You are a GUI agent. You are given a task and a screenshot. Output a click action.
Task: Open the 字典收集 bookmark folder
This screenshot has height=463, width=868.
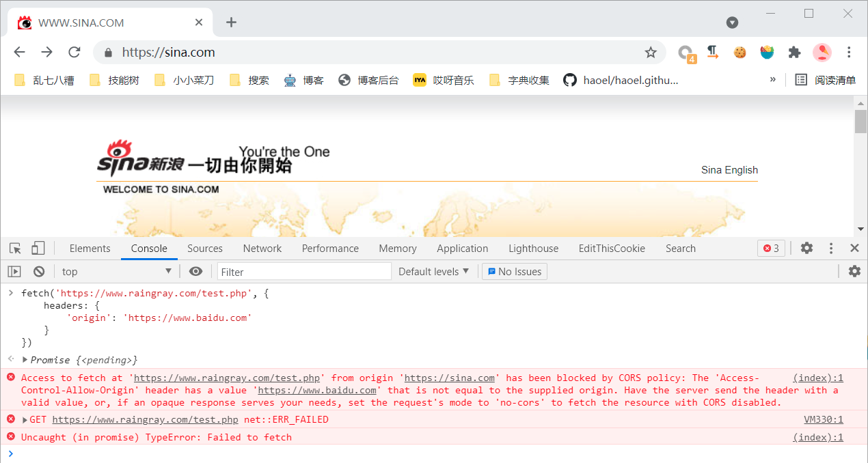519,80
